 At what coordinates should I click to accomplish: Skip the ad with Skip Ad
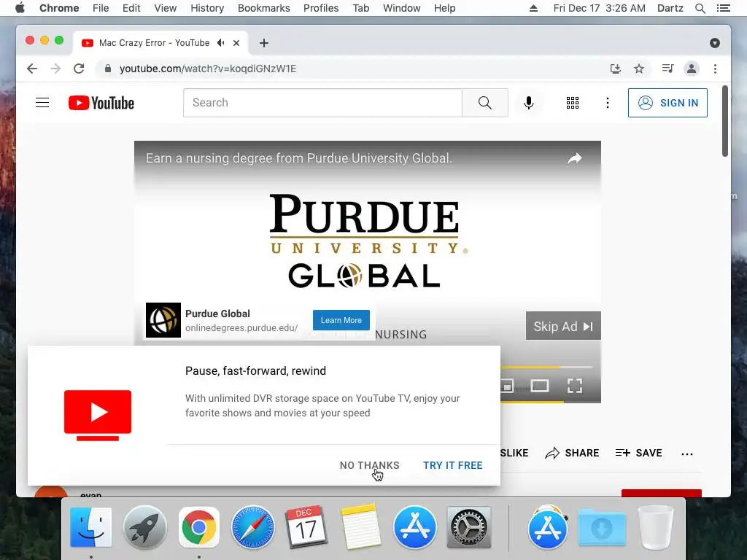(563, 326)
